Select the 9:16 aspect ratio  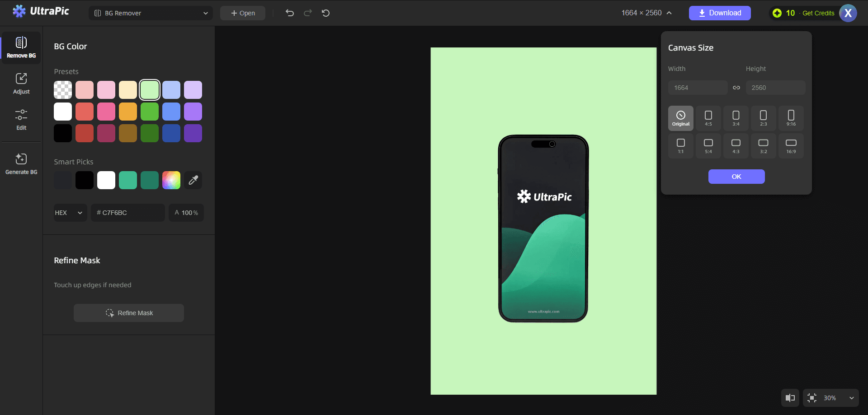tap(791, 118)
